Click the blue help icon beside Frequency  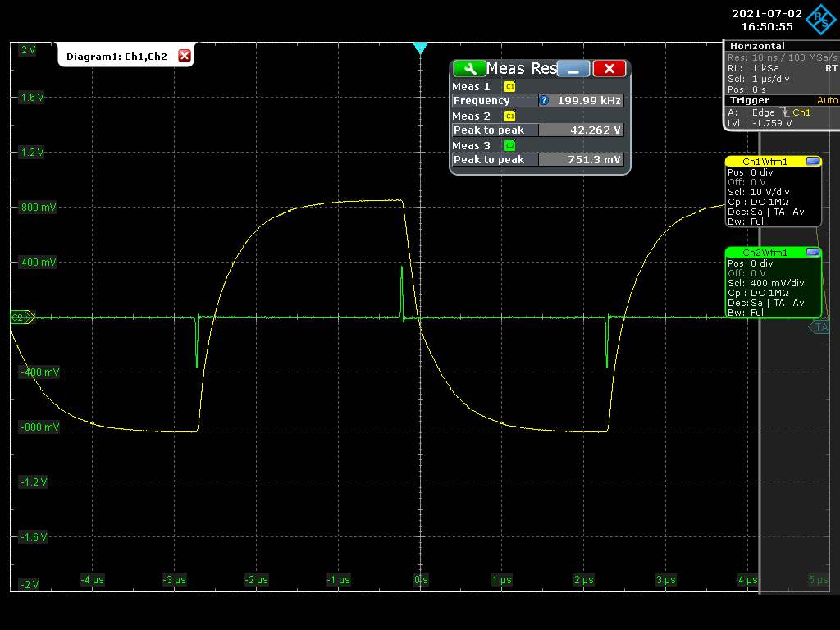click(x=543, y=100)
